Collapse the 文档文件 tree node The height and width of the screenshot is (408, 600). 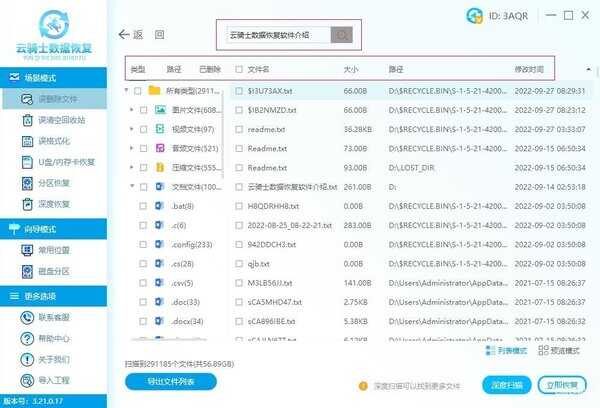(133, 186)
